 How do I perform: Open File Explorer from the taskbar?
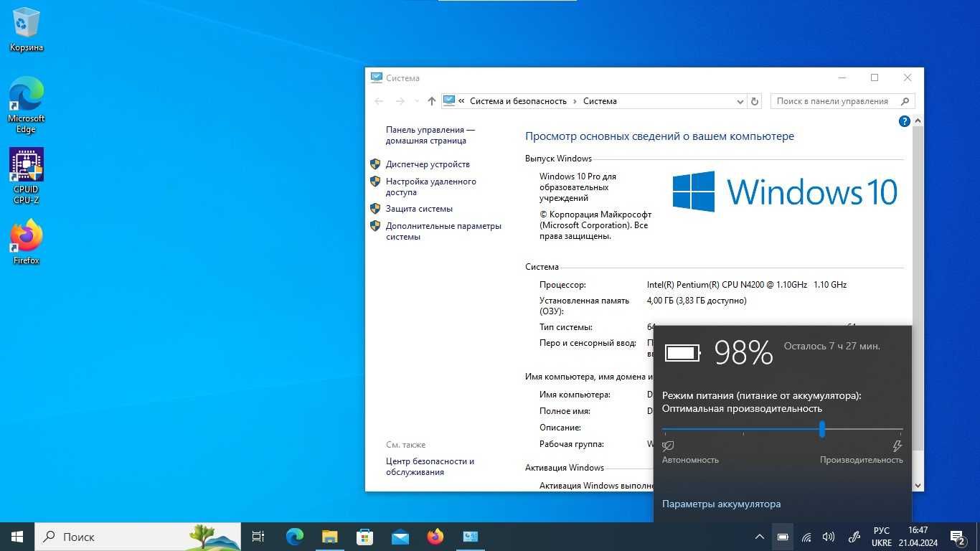(330, 537)
